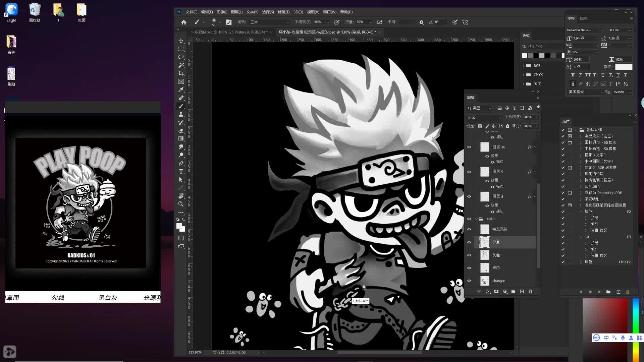Hide the 杂点高色 layer

[x=469, y=230]
